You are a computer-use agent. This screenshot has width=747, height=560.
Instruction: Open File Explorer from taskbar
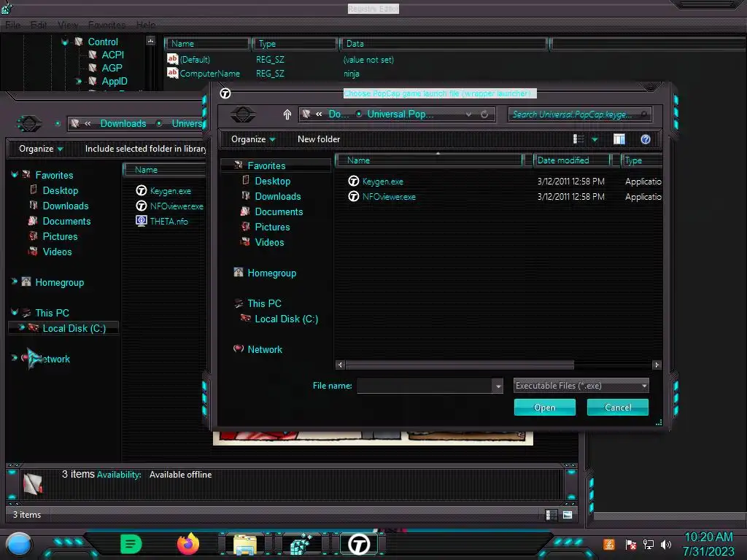click(245, 544)
